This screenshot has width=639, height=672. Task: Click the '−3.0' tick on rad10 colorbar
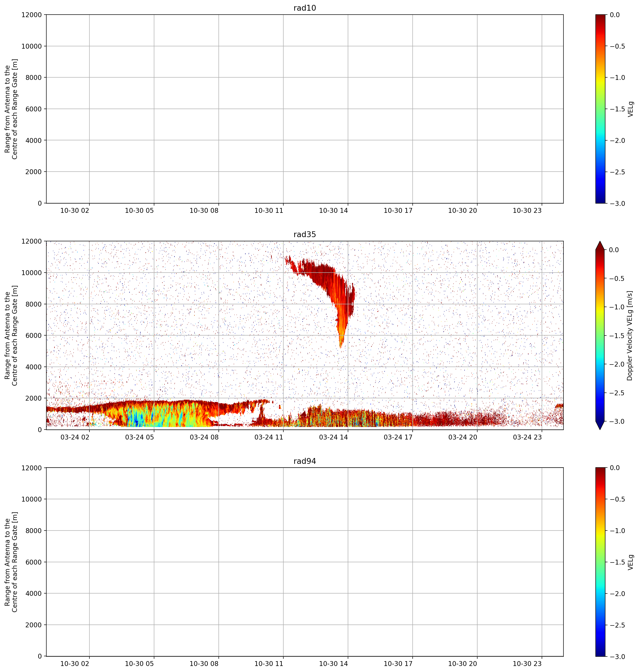[617, 204]
